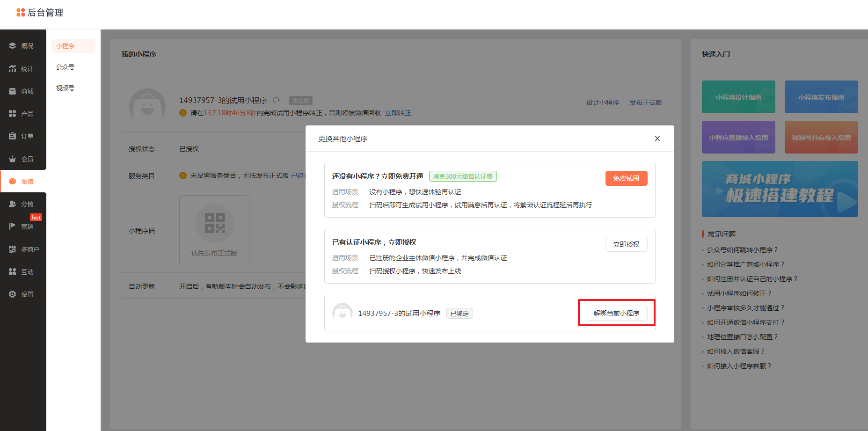Screen dimensions: 868x431
Task: Open the 会员 members crown icon
Action: click(x=13, y=159)
